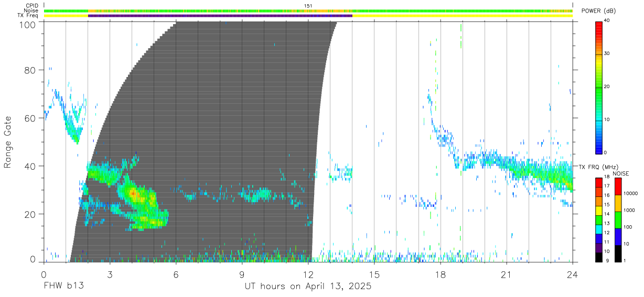The height and width of the screenshot is (297, 644).
Task: Click the FHW b13 radar label
Action: [63, 286]
